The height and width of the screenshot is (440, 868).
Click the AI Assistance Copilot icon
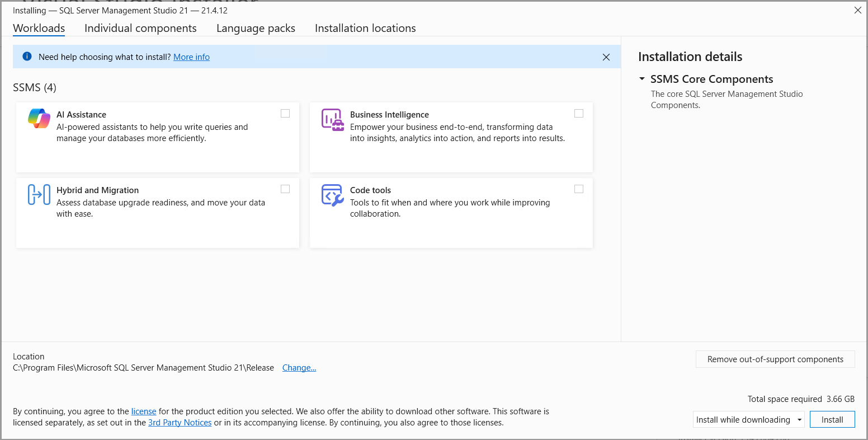coord(39,119)
